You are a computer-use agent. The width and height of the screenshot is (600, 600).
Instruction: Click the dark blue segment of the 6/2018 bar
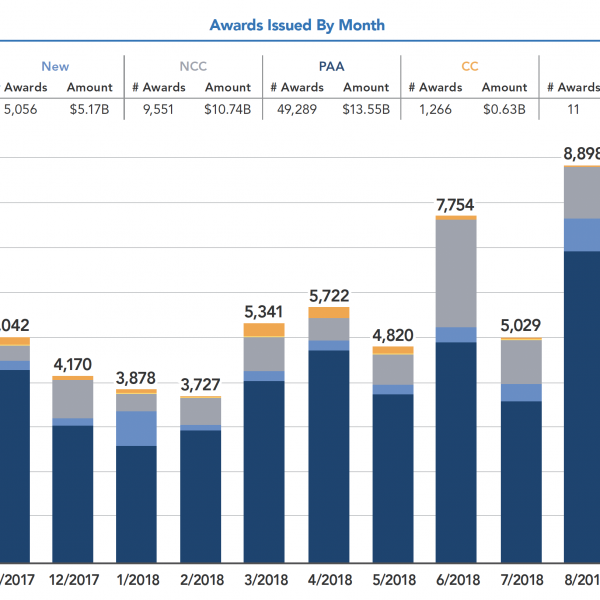tap(456, 450)
